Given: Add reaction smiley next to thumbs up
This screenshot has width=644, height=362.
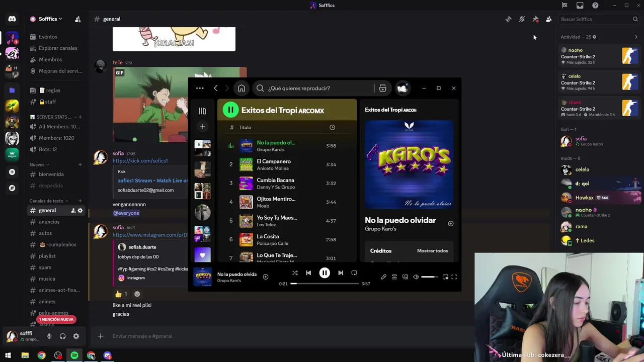Looking at the screenshot, I should (x=137, y=294).
